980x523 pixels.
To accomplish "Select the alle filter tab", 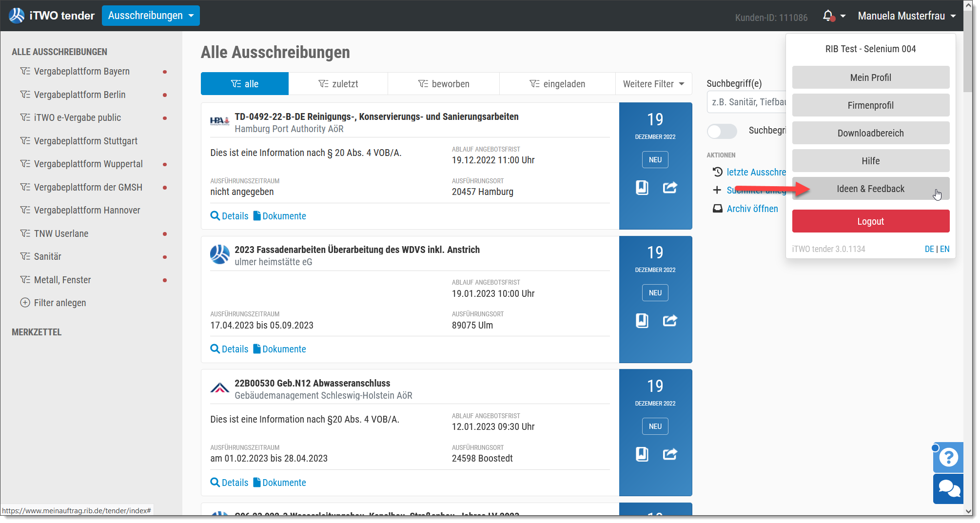I will 245,84.
